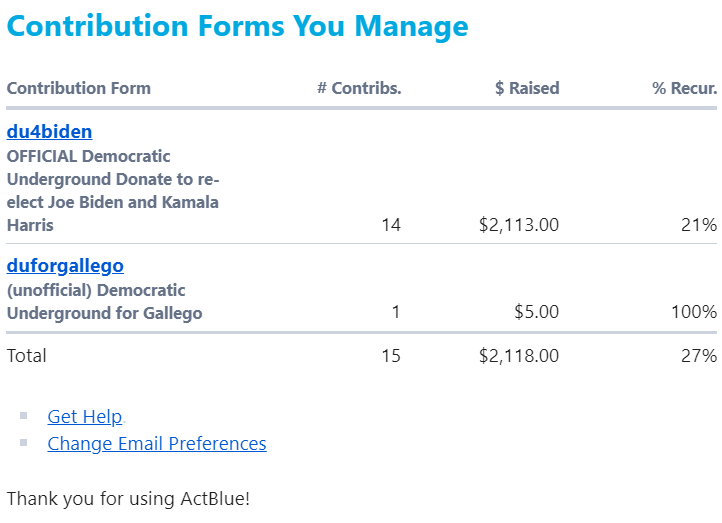Click the duforgallego form description text

point(104,302)
